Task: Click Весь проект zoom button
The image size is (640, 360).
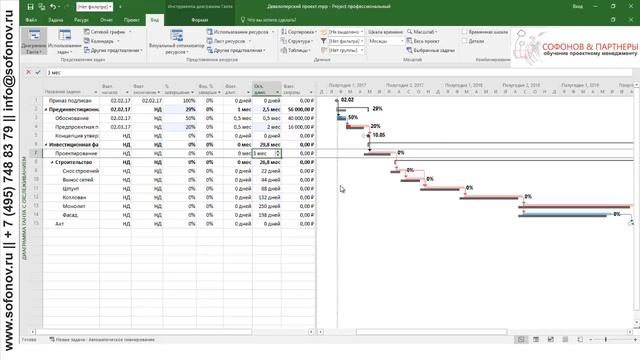Action: (423, 41)
